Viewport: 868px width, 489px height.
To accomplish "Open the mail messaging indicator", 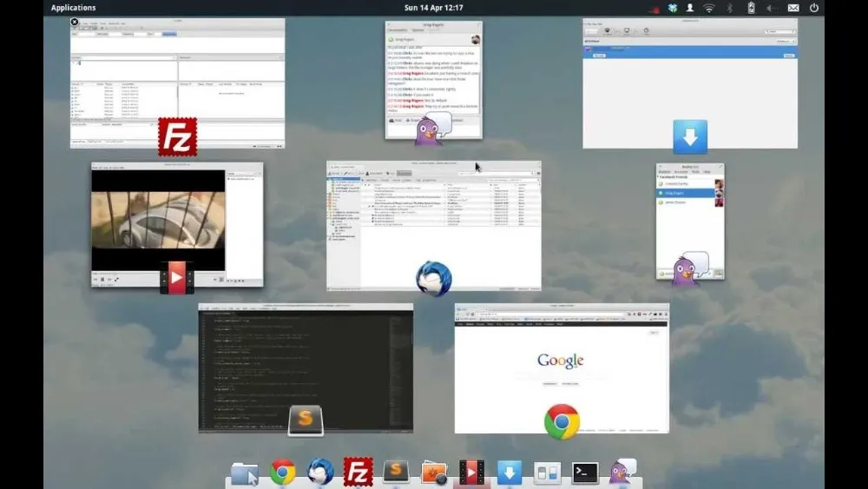I will tap(793, 8).
